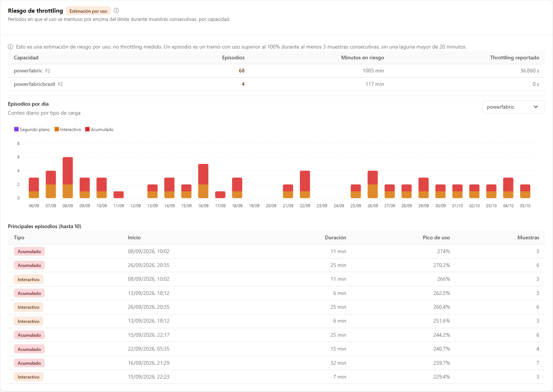Click the chart bar for 11/09
This screenshot has width=553, height=392.
118,195
